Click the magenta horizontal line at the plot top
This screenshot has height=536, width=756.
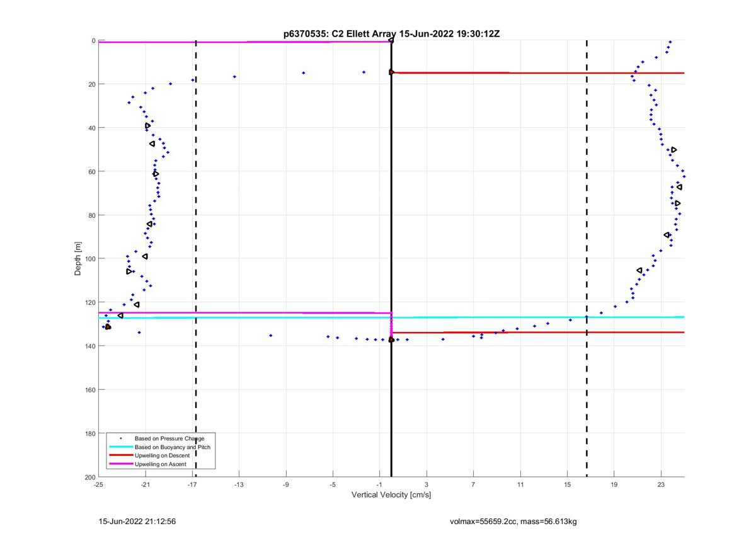click(244, 42)
